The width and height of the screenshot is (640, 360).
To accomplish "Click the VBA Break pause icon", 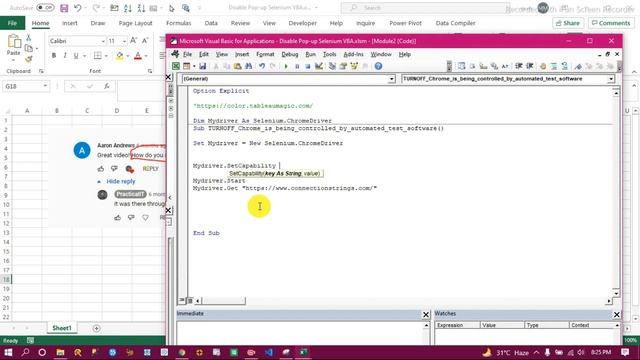I will 297,66.
